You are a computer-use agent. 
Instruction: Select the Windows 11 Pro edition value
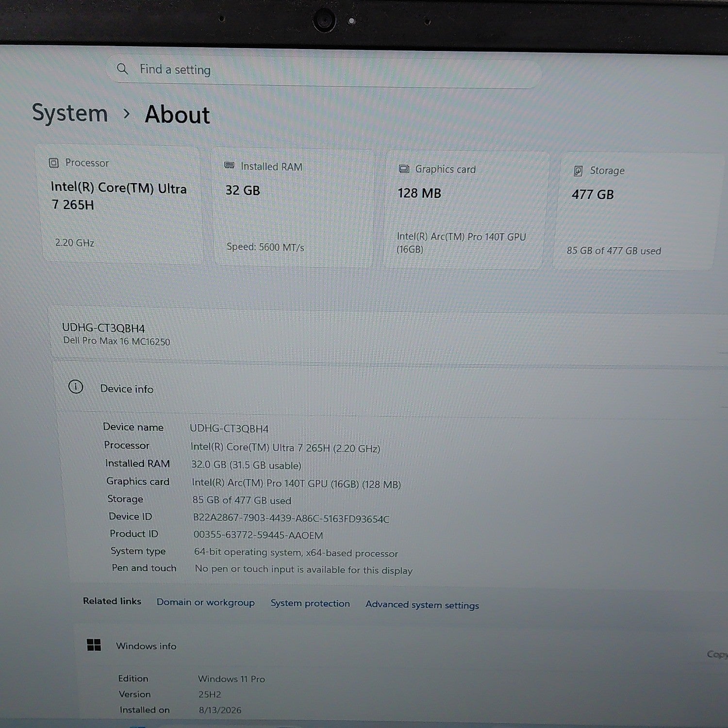[232, 679]
